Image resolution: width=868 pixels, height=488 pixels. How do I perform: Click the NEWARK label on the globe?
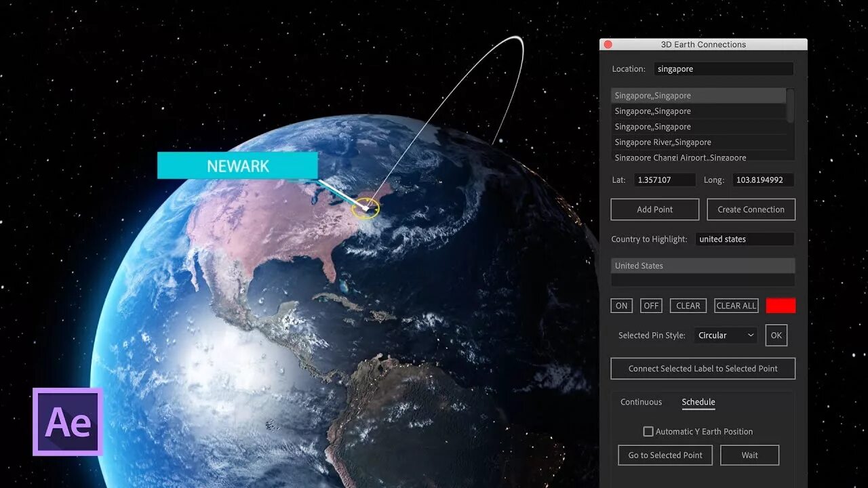(237, 166)
